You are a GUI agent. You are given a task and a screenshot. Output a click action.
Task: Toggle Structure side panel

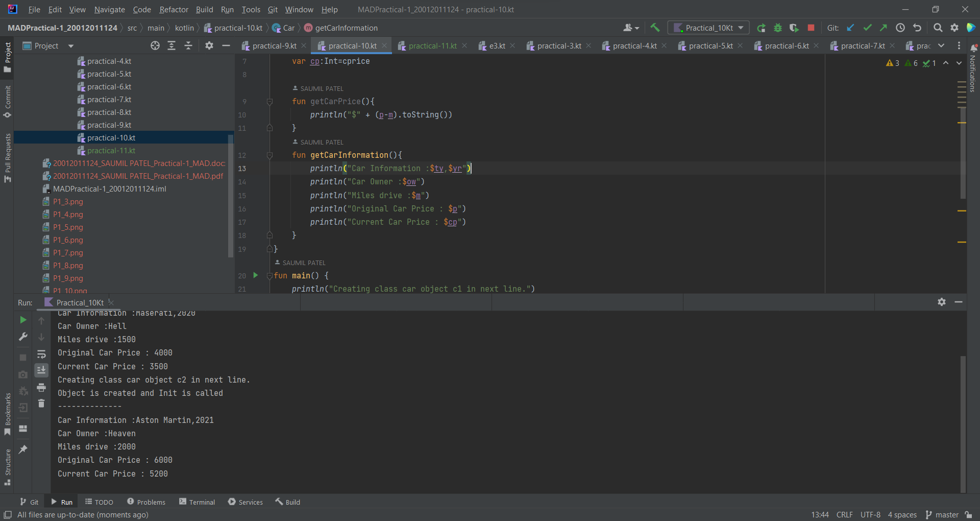coord(7,467)
